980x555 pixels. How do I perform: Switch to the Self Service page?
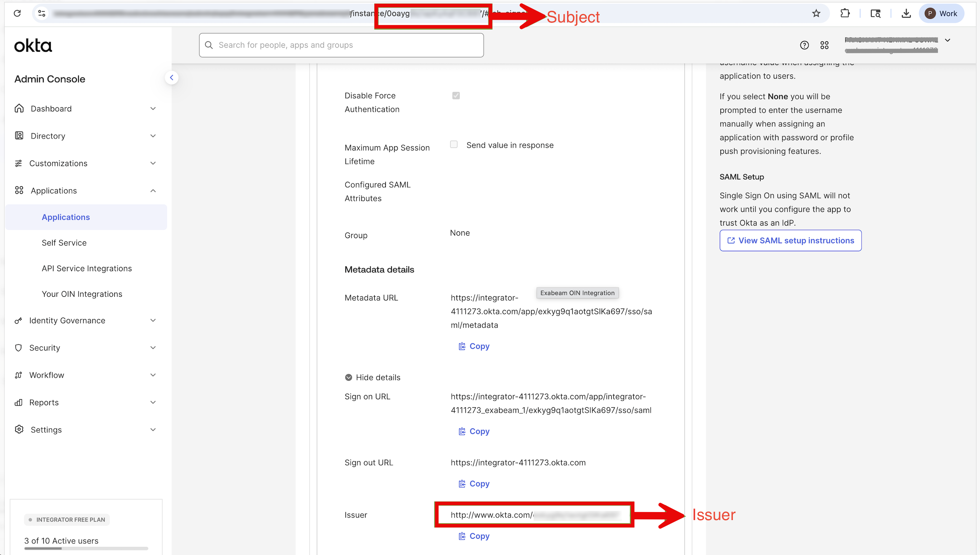64,242
